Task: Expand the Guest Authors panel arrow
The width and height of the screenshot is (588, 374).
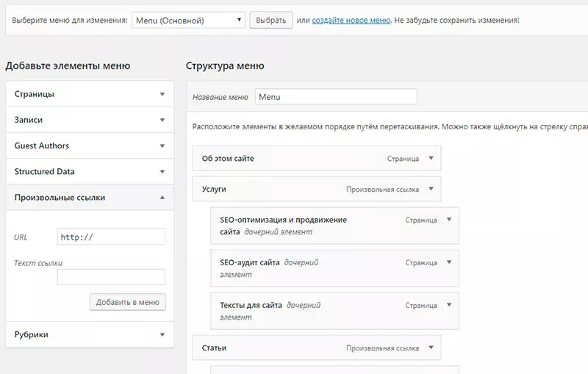Action: tap(162, 145)
